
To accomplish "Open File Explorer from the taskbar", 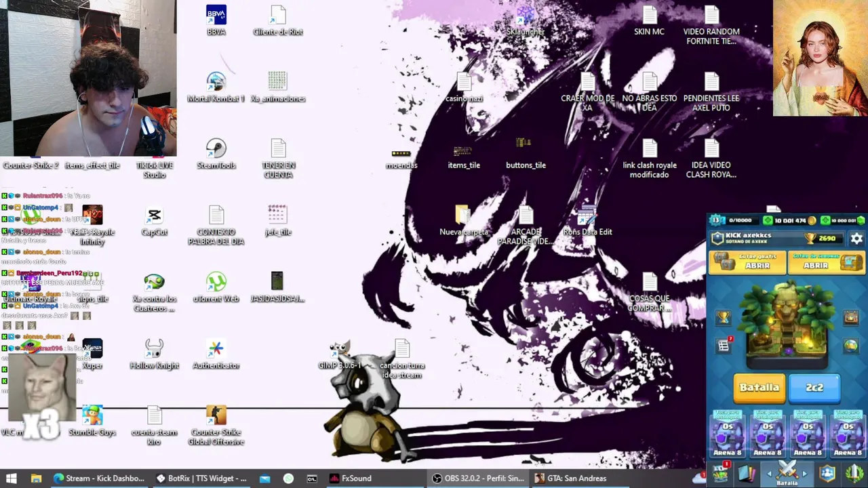I will pos(36,479).
